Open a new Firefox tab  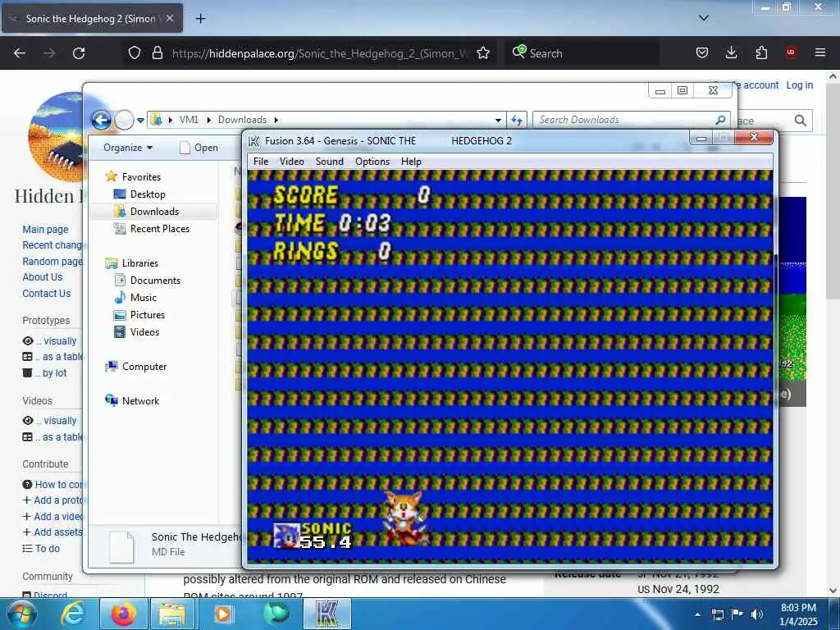tap(200, 19)
